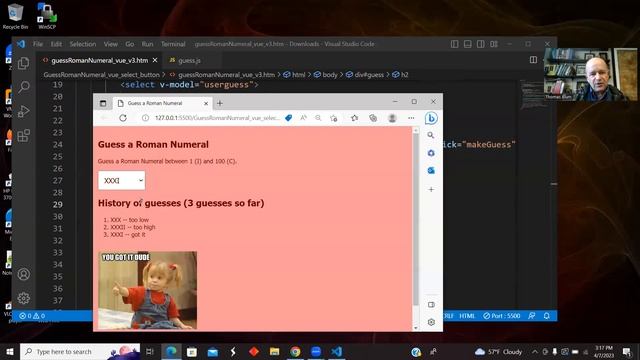Toggle the VS Code secondary sidebar layout icon
Viewport: 640px width, 360px height.
481,44
